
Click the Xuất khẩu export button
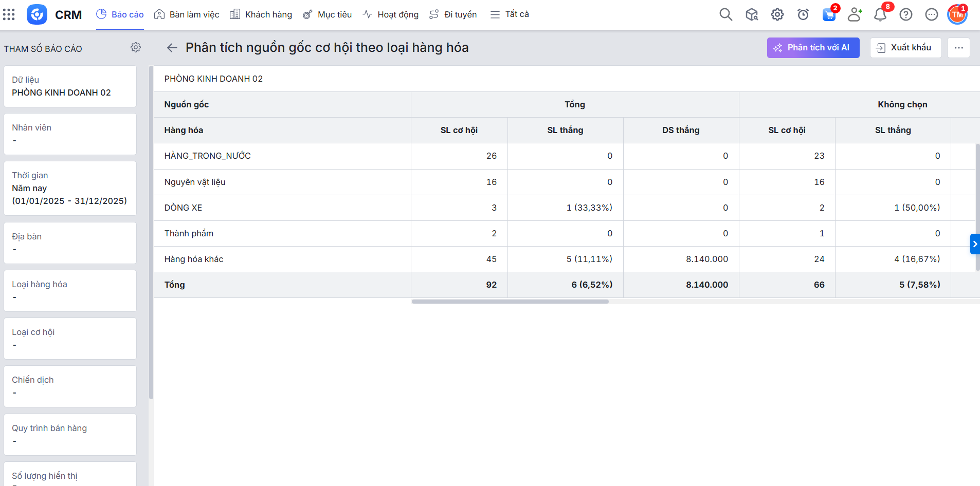click(905, 48)
